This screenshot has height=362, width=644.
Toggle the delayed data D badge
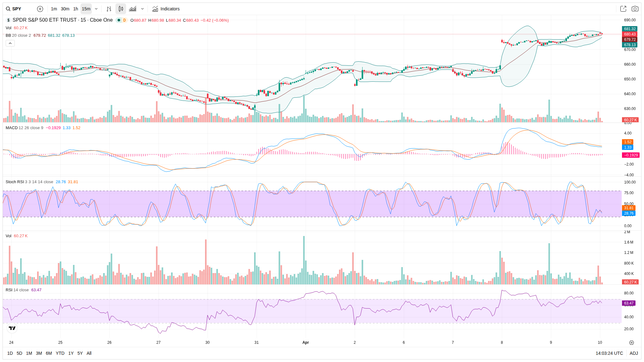(125, 20)
